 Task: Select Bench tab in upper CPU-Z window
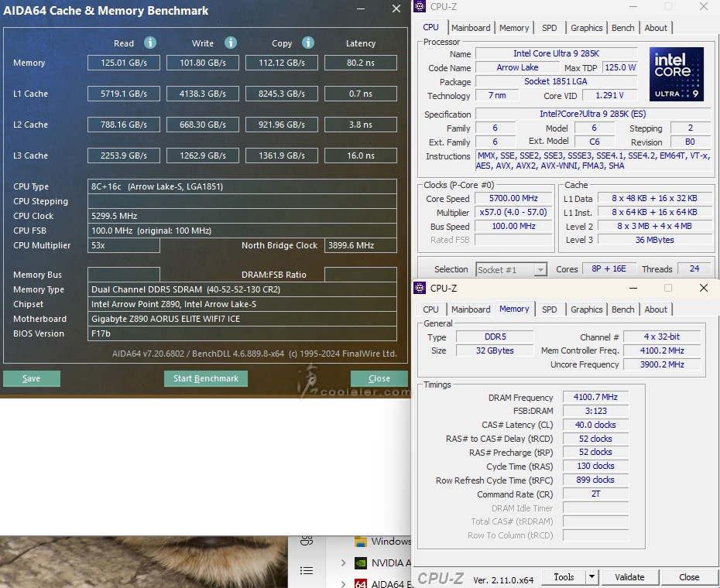[622, 28]
